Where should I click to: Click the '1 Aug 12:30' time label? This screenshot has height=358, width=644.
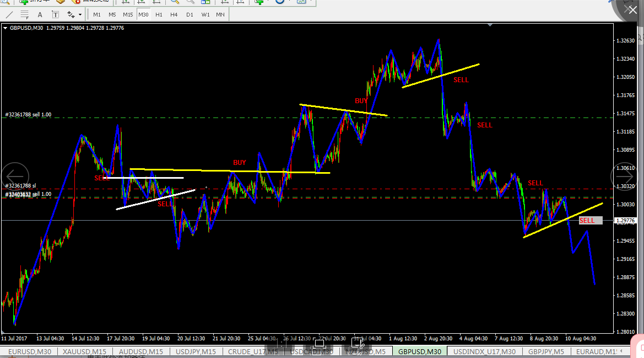tap(403, 339)
